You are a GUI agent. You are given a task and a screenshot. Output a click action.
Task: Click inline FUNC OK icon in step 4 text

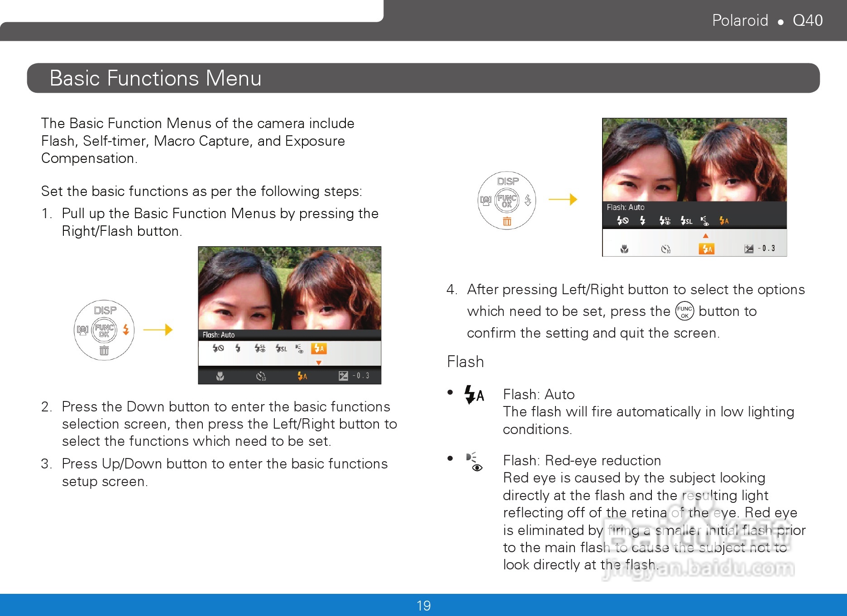(x=684, y=311)
